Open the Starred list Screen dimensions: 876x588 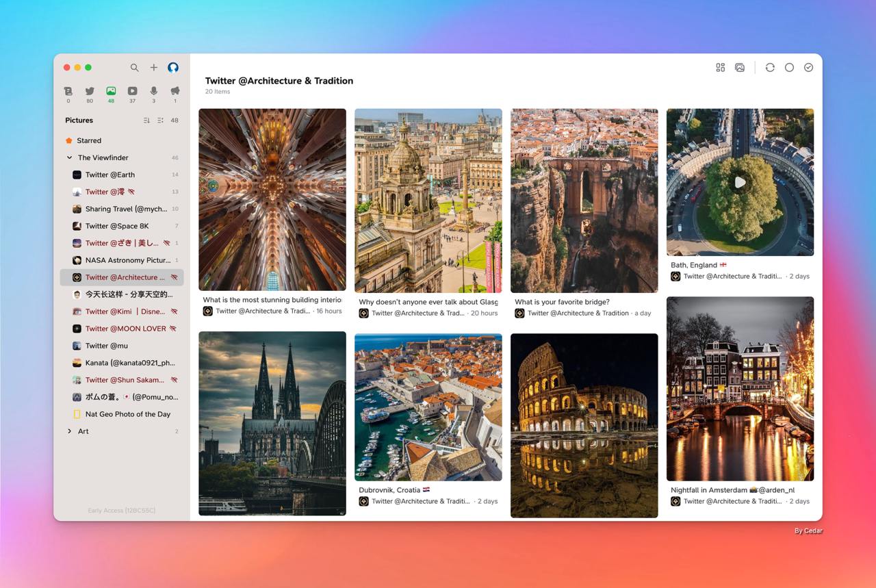[x=122, y=140]
